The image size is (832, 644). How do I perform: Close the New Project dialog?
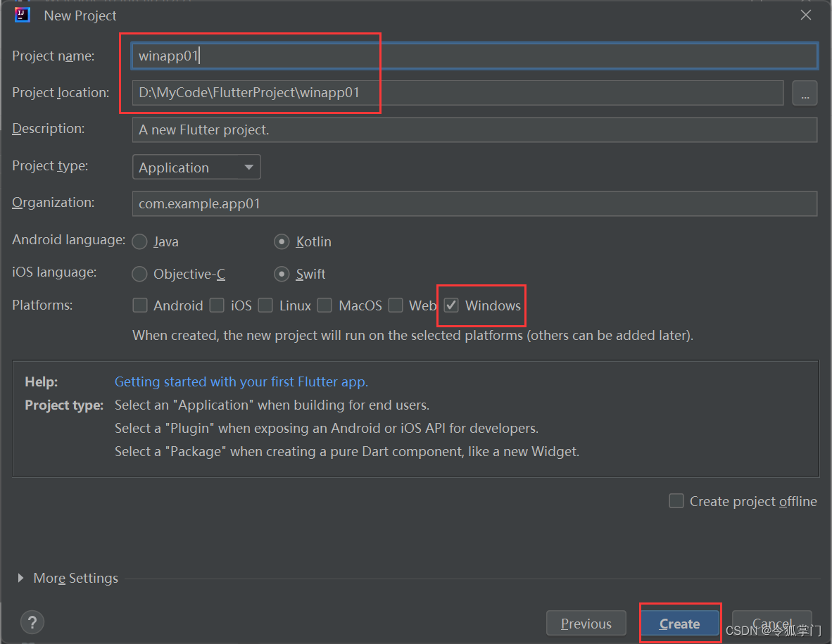(805, 15)
